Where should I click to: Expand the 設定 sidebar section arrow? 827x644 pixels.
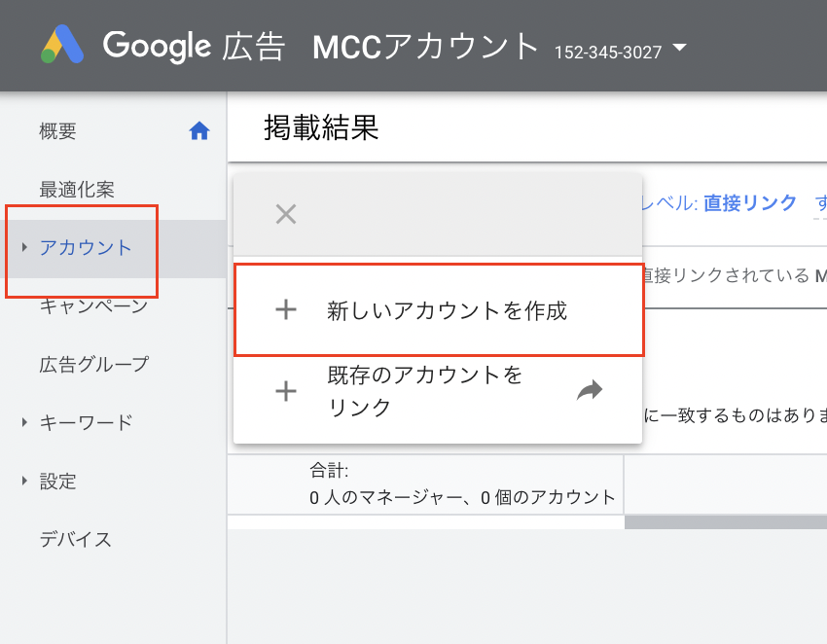click(x=24, y=481)
